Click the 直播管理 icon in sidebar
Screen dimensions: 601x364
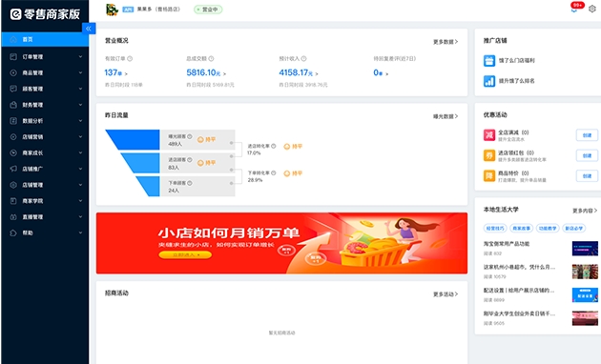coord(13,217)
